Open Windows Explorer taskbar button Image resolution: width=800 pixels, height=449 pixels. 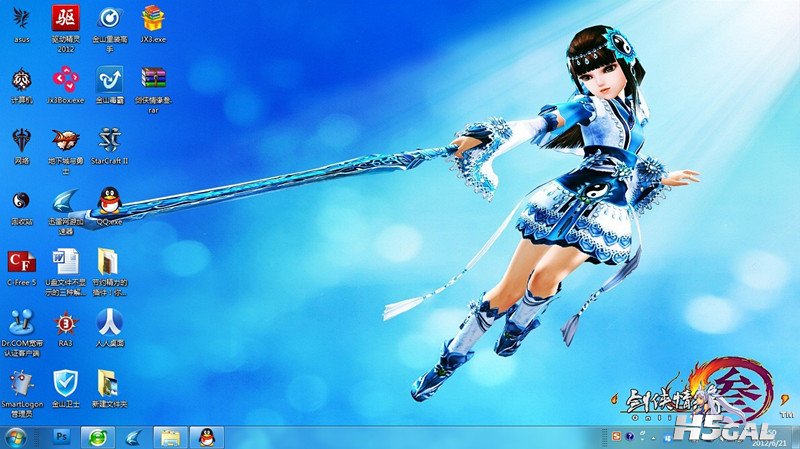point(170,437)
